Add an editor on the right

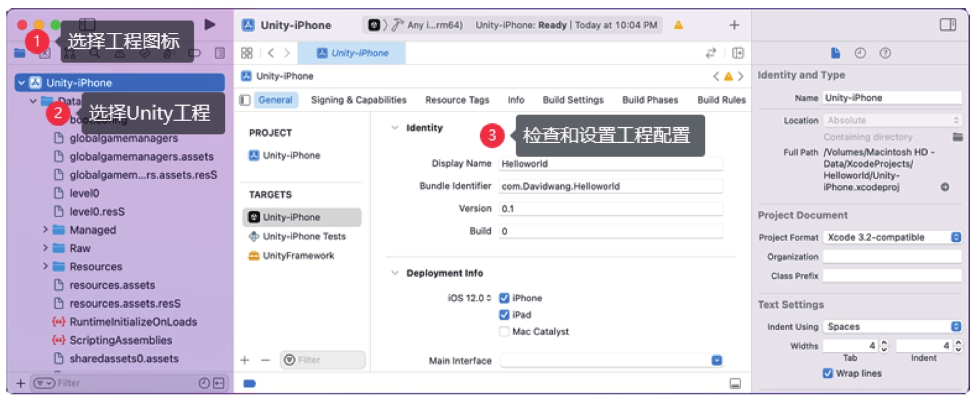coord(738,53)
